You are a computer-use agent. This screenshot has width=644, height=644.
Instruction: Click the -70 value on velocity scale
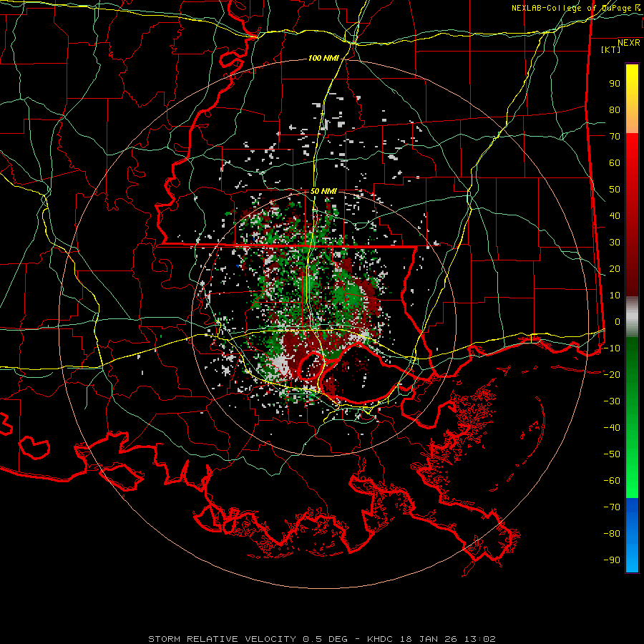click(x=612, y=507)
